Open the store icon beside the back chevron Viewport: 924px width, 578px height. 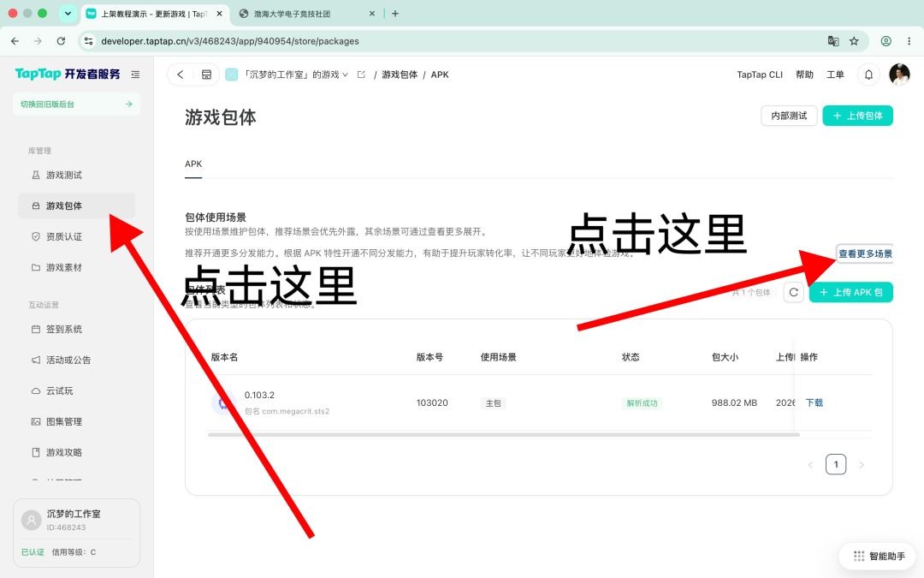206,74
